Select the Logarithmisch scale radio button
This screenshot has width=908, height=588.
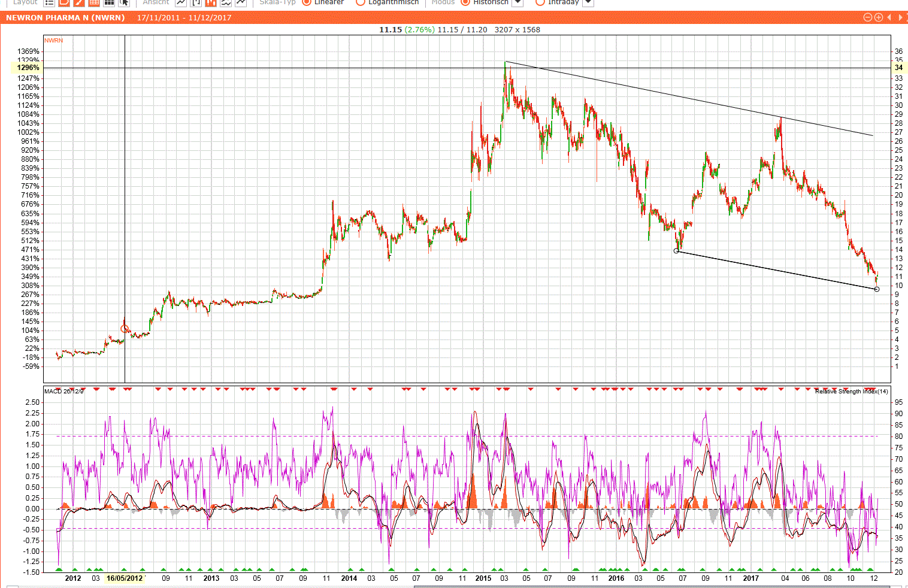coord(361,2)
